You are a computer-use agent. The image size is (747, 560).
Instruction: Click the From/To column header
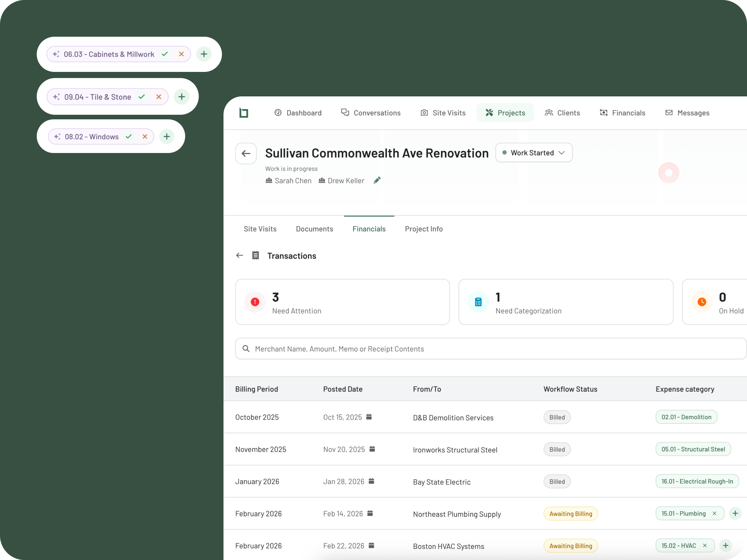[427, 389]
